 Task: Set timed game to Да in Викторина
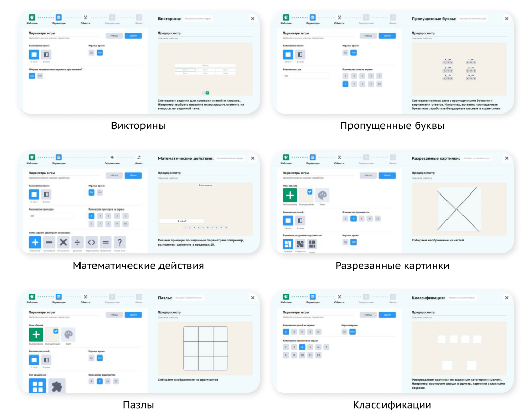coord(91,53)
